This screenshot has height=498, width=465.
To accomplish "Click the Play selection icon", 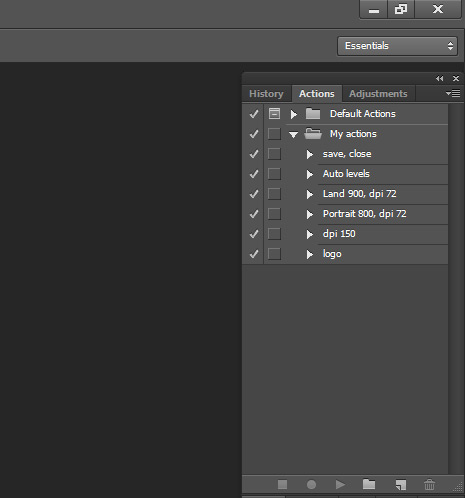I will [x=340, y=484].
